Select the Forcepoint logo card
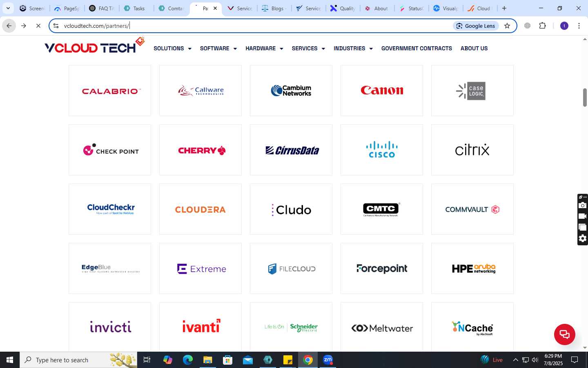588x368 pixels. [x=382, y=268]
